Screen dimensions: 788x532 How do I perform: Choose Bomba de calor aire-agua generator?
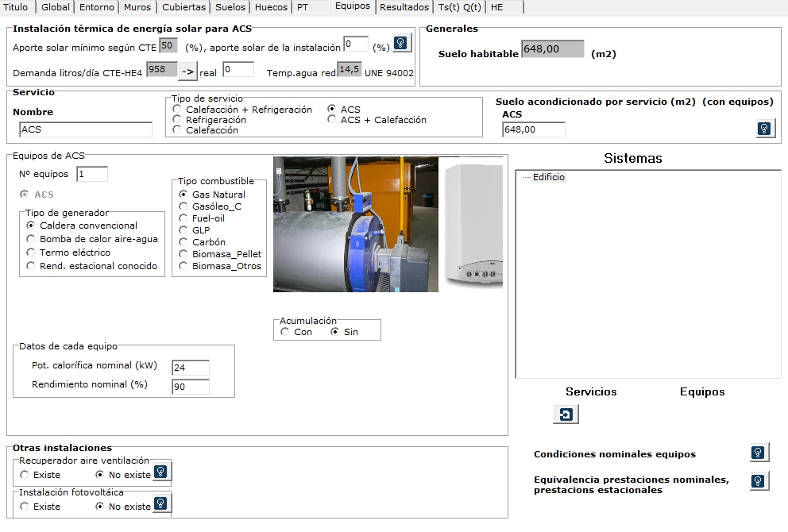[92, 239]
